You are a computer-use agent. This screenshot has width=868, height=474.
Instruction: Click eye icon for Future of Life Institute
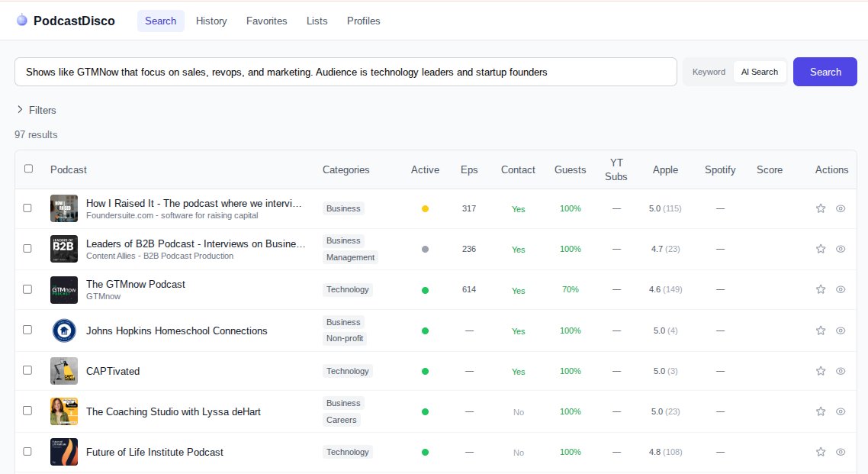[841, 452]
